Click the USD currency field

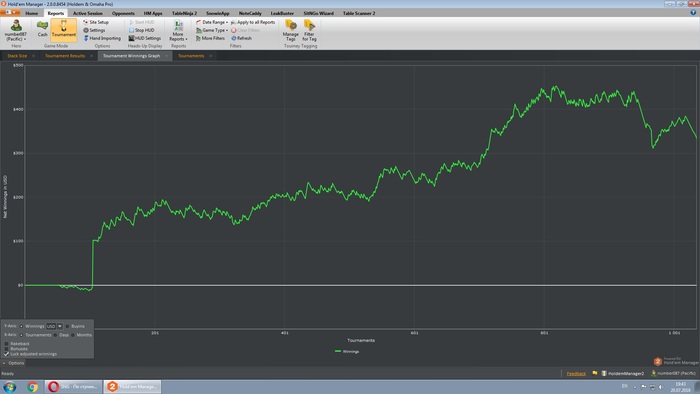51,326
